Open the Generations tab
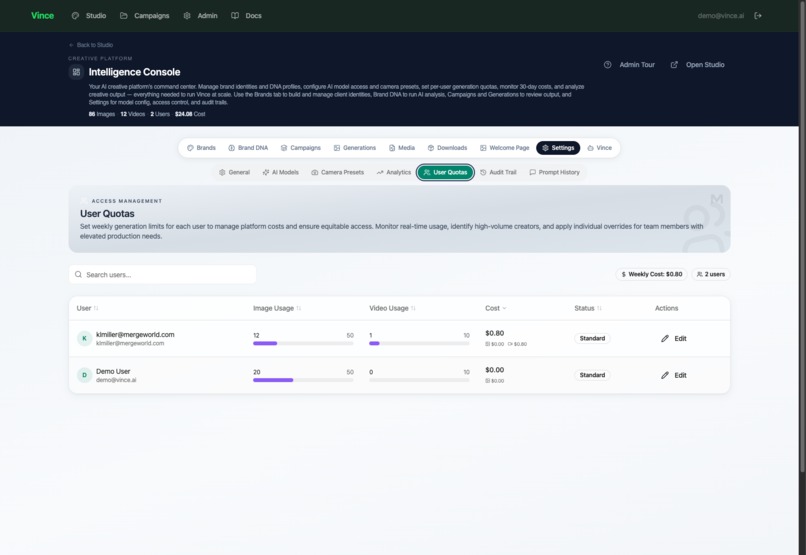 (x=355, y=148)
